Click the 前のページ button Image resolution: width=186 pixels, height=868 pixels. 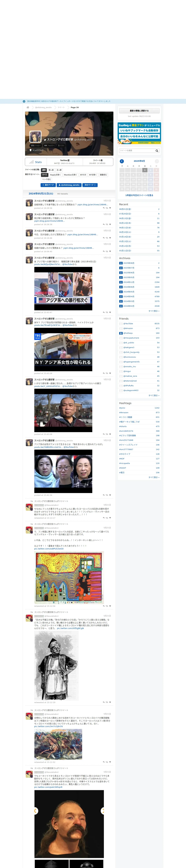(x=48, y=185)
